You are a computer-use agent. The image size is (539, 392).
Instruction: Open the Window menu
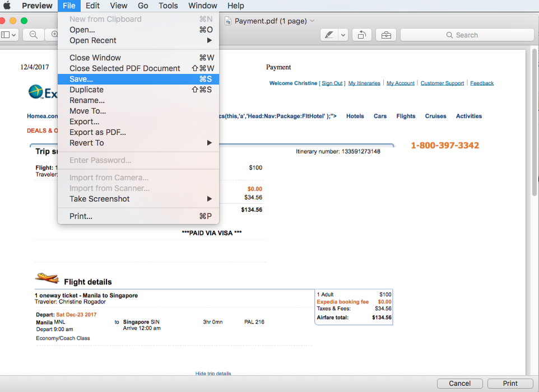[202, 6]
